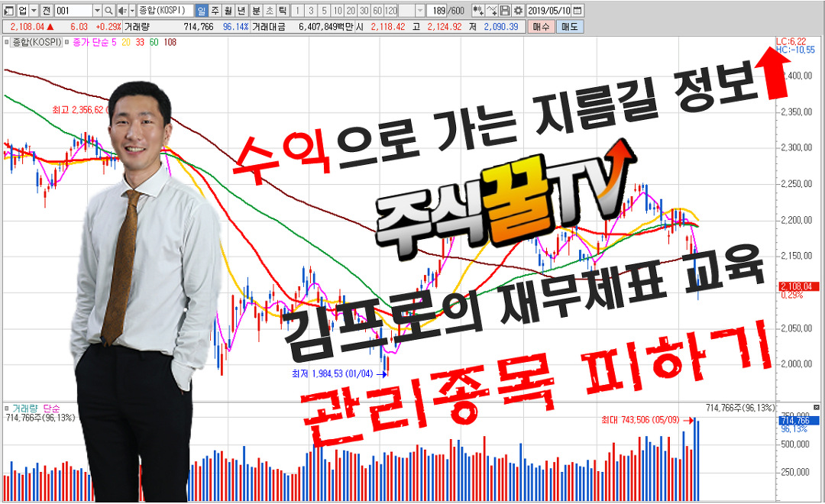Click the 96.14% volume ratio value

(235, 26)
